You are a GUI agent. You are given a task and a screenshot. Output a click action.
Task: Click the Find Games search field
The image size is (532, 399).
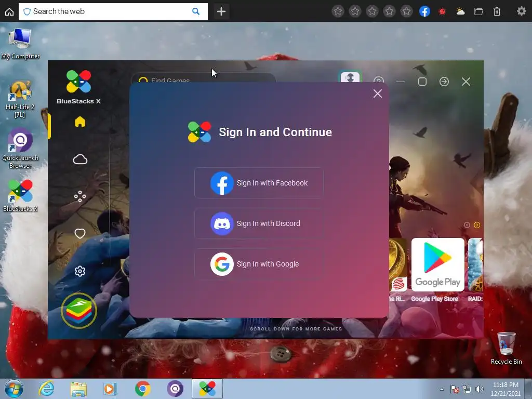point(204,78)
